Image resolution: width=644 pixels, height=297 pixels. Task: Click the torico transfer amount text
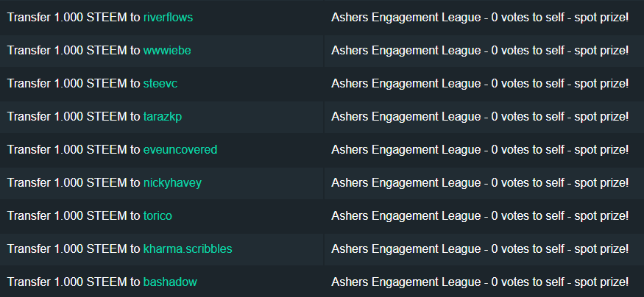point(91,216)
